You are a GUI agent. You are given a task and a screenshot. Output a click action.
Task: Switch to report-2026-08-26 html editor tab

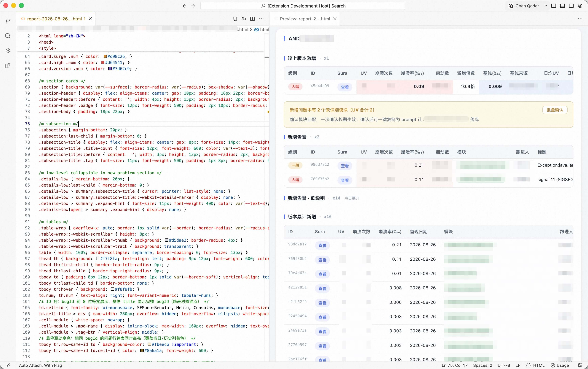click(x=56, y=19)
